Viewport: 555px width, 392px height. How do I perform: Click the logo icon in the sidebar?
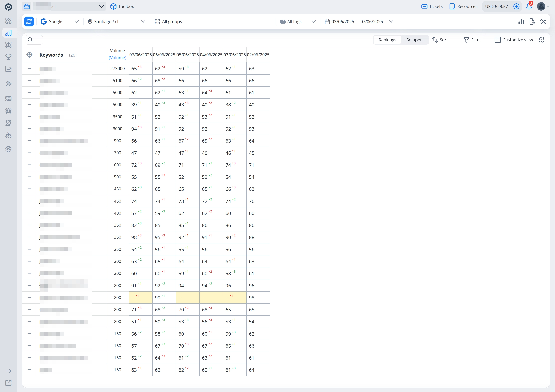pyautogui.click(x=8, y=7)
